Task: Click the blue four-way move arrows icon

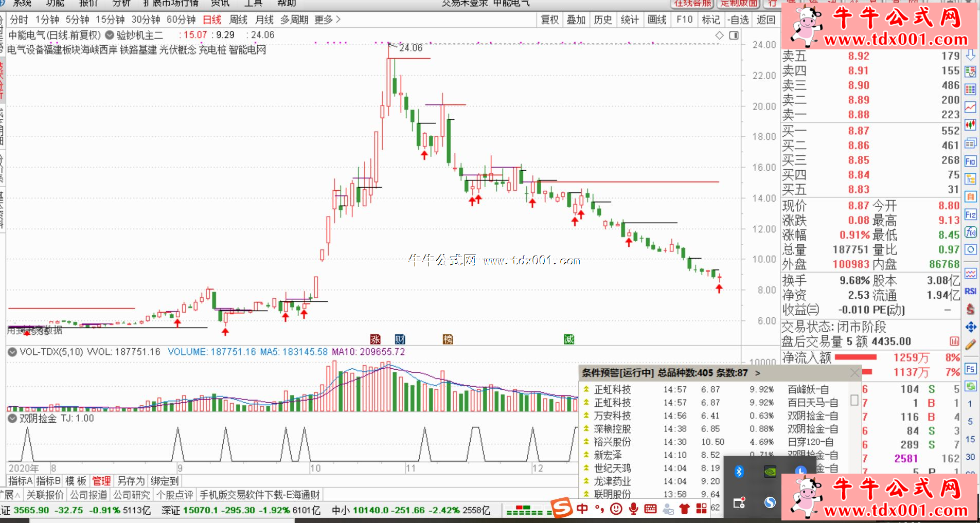Action: pyautogui.click(x=970, y=327)
